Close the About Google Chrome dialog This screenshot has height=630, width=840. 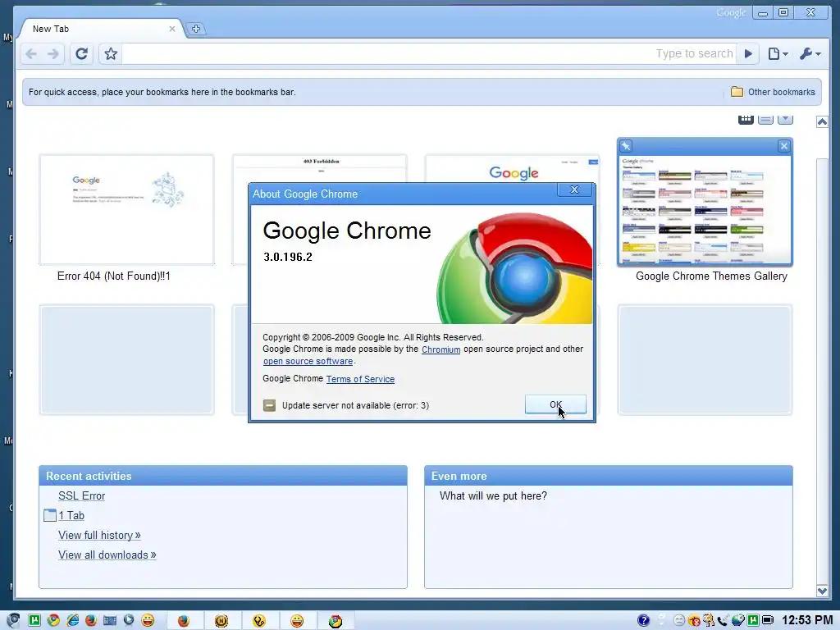pos(574,189)
